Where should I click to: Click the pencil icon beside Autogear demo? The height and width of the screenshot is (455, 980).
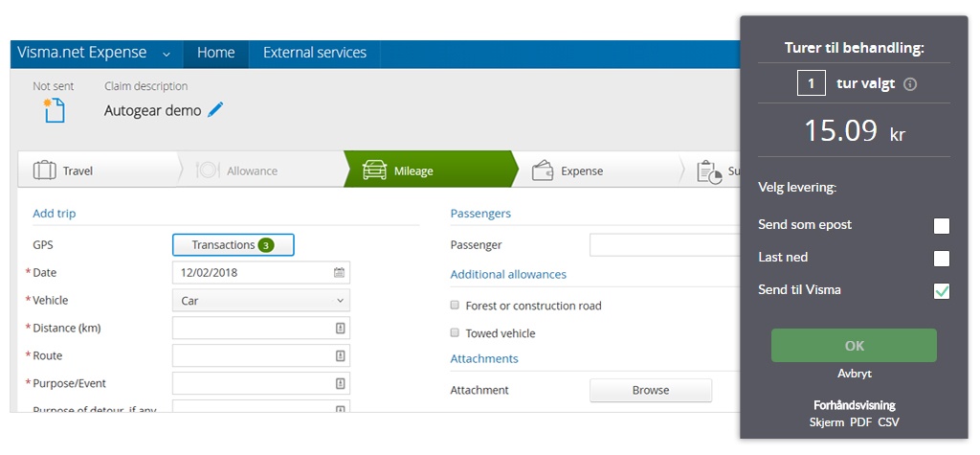click(x=215, y=110)
